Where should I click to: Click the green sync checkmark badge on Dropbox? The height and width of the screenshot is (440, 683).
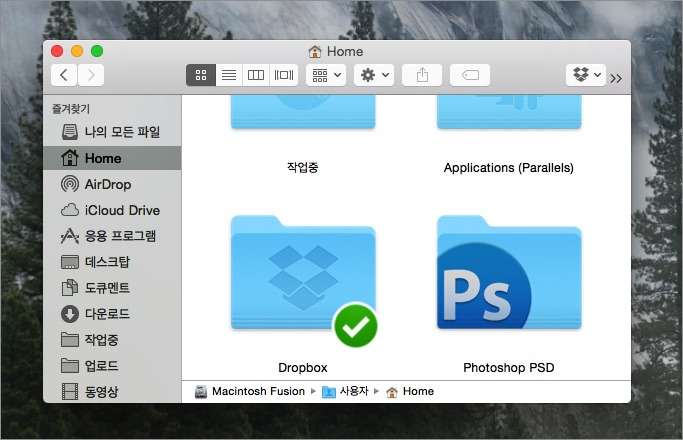point(355,326)
